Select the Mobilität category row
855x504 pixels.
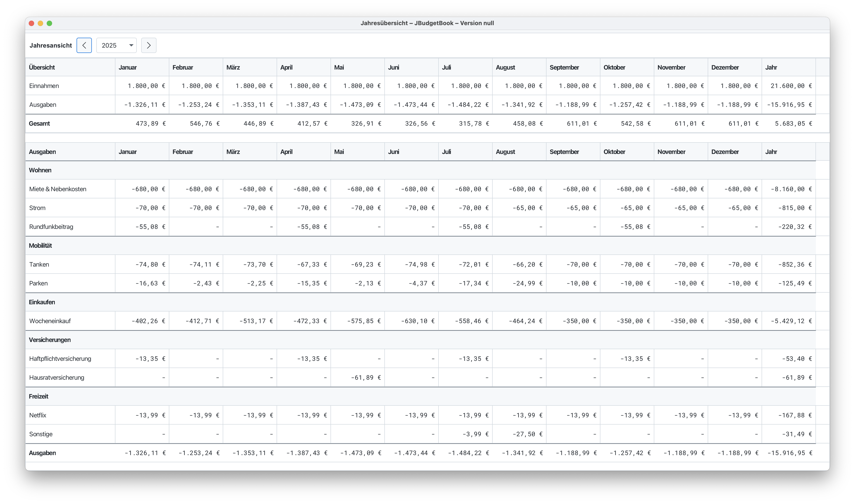click(40, 245)
